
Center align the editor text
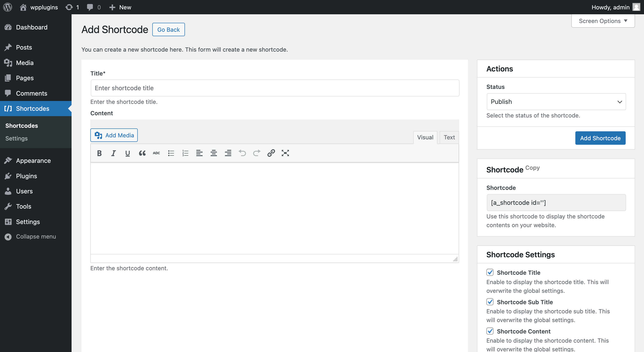click(x=214, y=153)
